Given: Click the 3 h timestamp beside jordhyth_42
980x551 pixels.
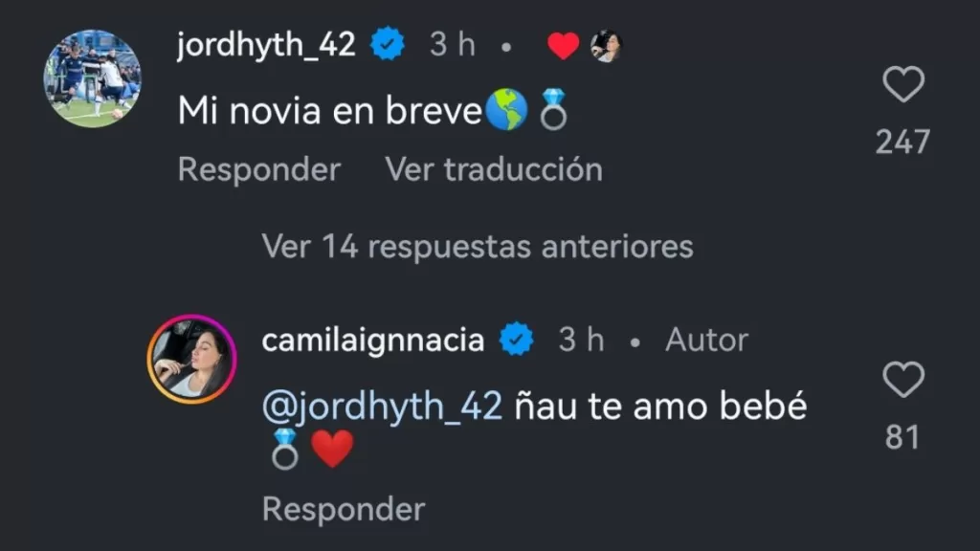Looking at the screenshot, I should [x=452, y=45].
